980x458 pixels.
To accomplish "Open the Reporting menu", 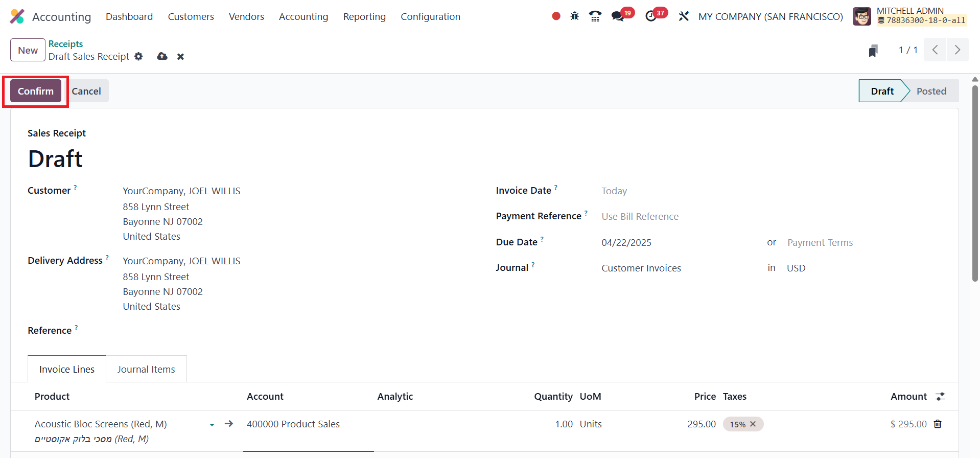I will click(364, 17).
